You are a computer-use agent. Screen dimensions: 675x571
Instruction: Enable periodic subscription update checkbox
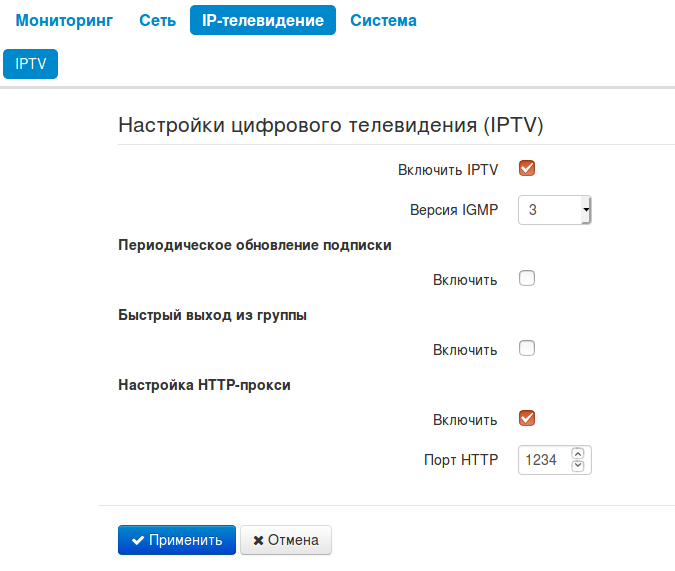click(527, 279)
